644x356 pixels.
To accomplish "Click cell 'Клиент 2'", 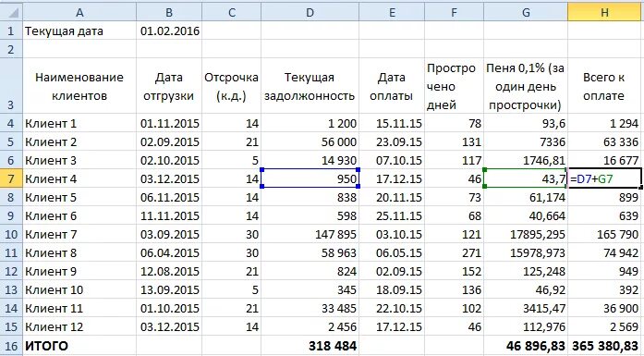I will tap(79, 141).
